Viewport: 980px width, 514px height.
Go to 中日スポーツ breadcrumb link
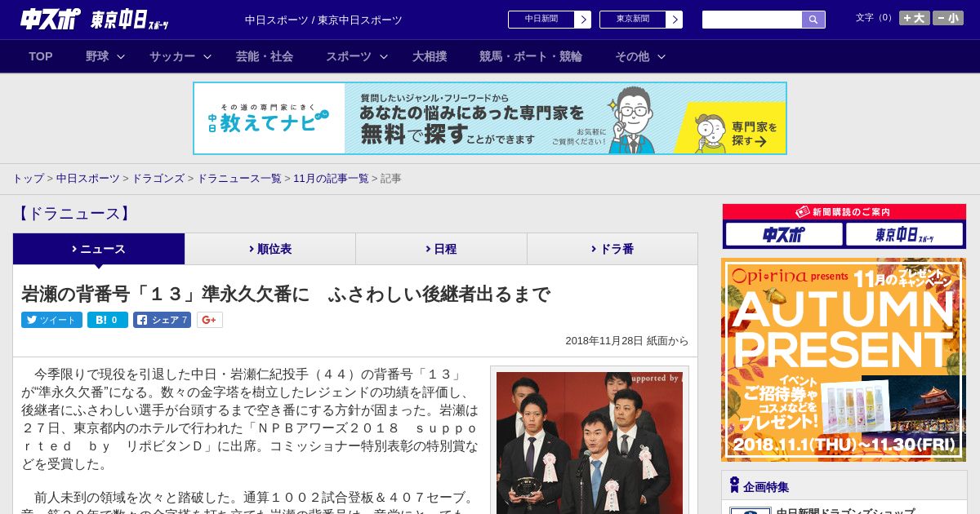click(x=87, y=178)
